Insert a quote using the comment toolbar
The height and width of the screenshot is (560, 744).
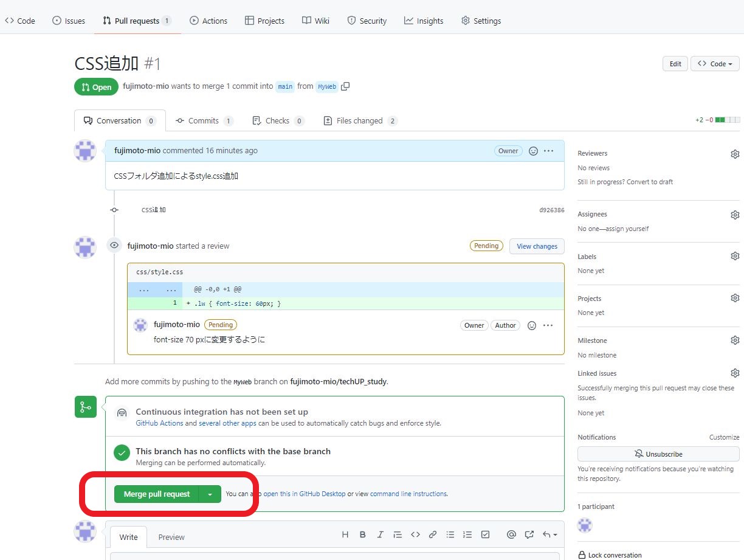tap(398, 534)
